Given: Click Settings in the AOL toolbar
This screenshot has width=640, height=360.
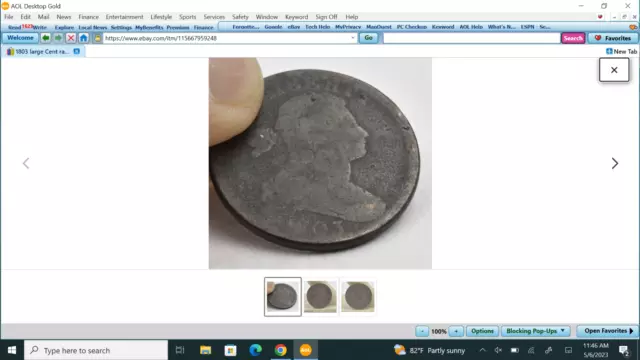Looking at the screenshot, I should tap(121, 27).
